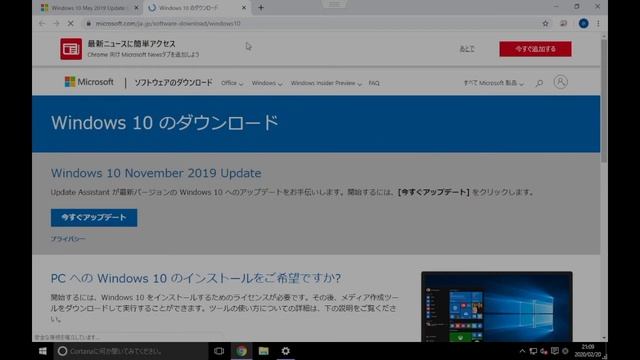
Task: Open Chrome three-dot menu
Action: pyautogui.click(x=598, y=24)
